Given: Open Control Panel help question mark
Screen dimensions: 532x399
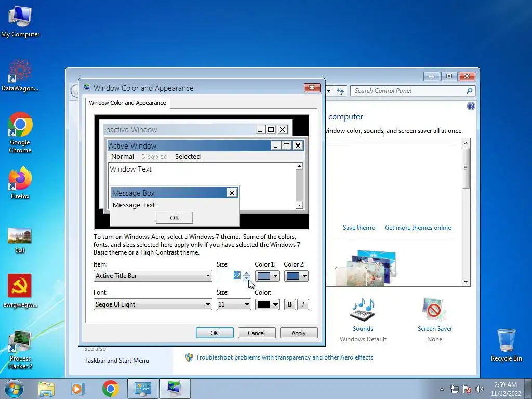Looking at the screenshot, I should click(471, 106).
